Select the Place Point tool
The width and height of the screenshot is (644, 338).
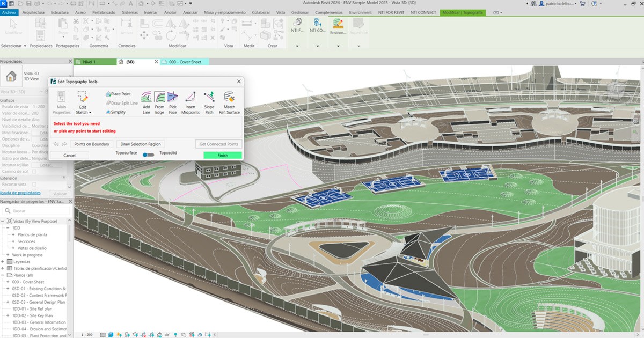click(x=119, y=94)
